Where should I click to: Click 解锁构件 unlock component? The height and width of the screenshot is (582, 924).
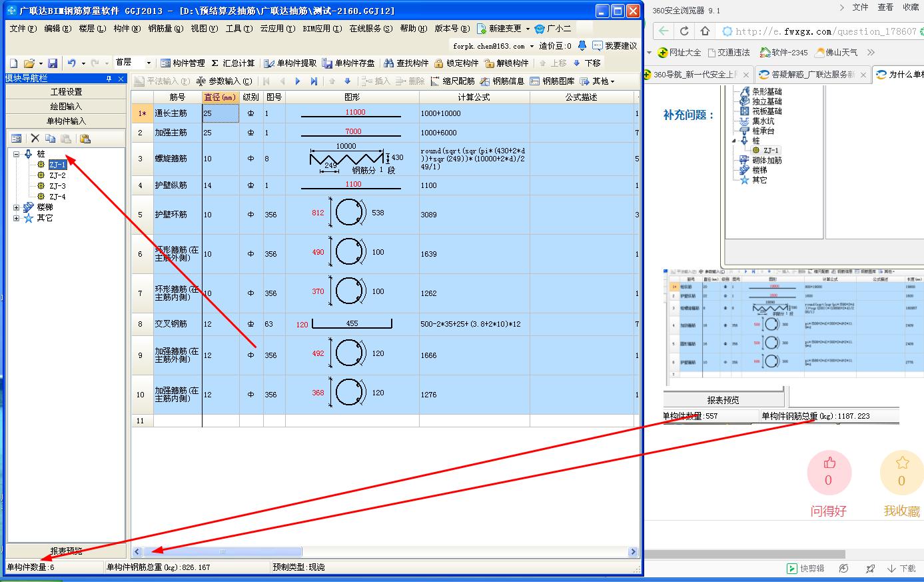tap(506, 63)
